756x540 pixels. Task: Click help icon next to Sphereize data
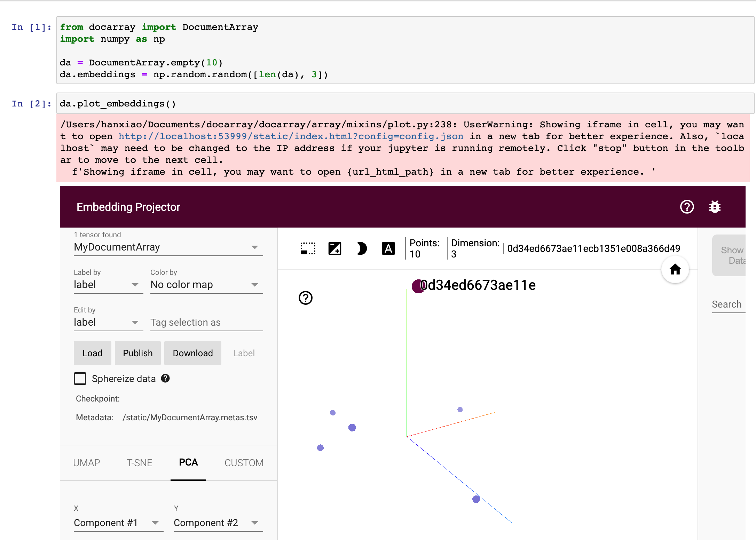165,378
